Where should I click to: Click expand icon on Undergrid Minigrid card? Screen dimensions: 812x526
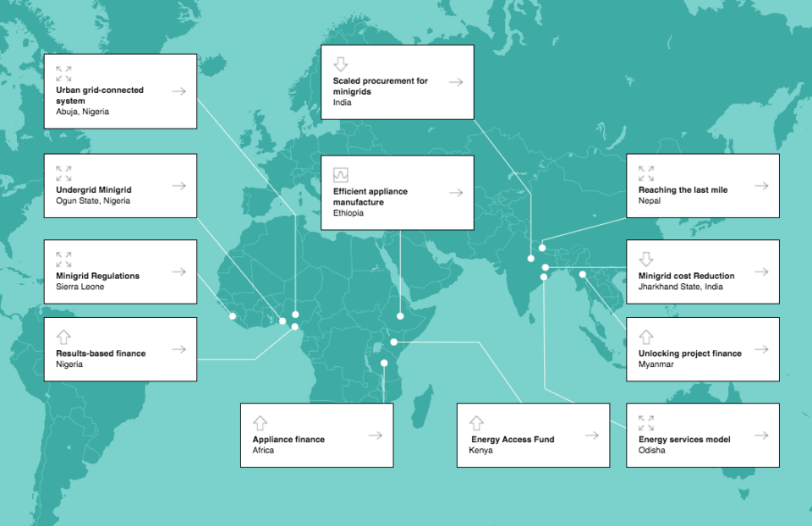(63, 173)
